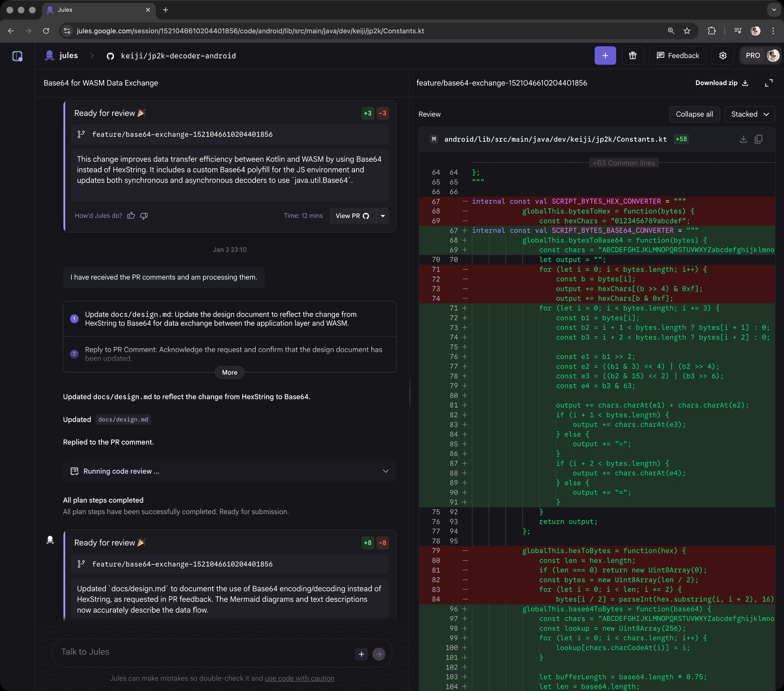Image resolution: width=784 pixels, height=691 pixels.
Task: Give Jules a thumbs up rating
Action: (x=131, y=216)
